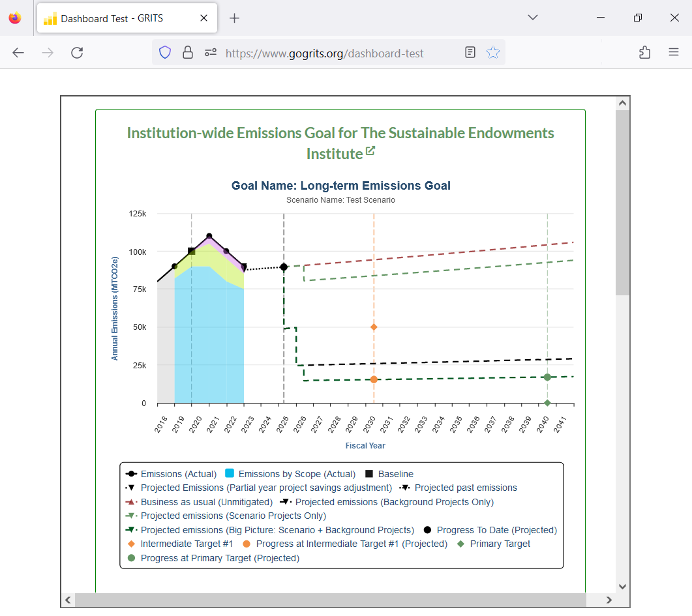692x616 pixels.
Task: Click the blue Emissions by Scope swatch
Action: click(230, 473)
